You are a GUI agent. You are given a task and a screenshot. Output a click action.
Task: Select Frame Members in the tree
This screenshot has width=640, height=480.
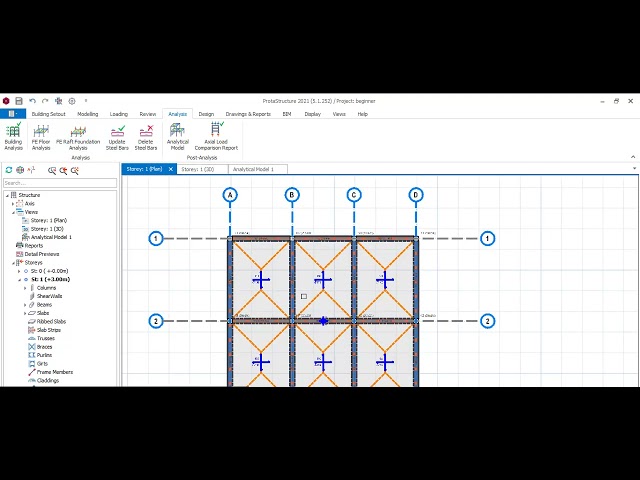(55, 372)
